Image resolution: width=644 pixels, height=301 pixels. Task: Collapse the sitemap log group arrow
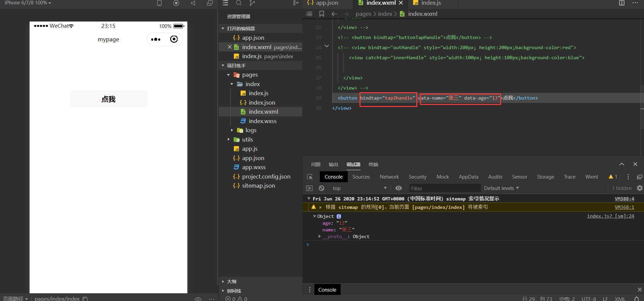click(309, 199)
